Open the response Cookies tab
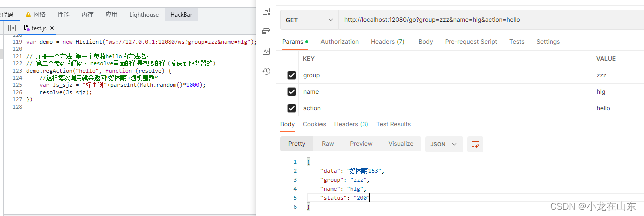 [x=314, y=124]
